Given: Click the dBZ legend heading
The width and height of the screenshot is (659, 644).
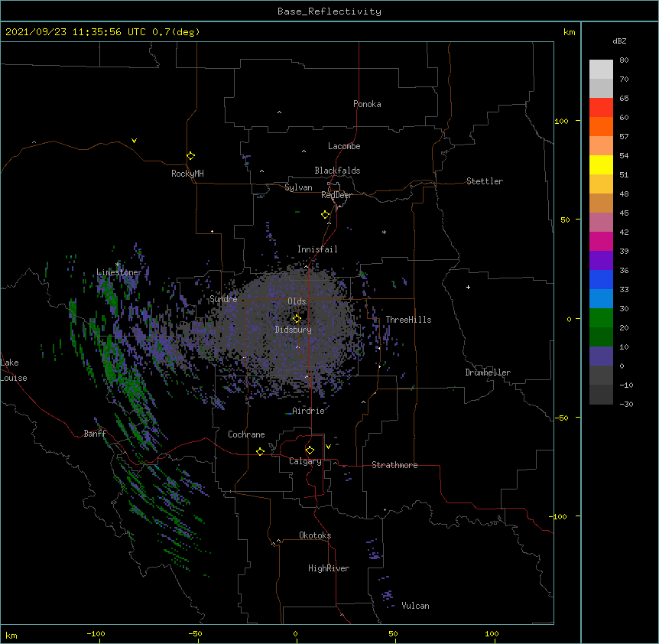Looking at the screenshot, I should (x=619, y=41).
